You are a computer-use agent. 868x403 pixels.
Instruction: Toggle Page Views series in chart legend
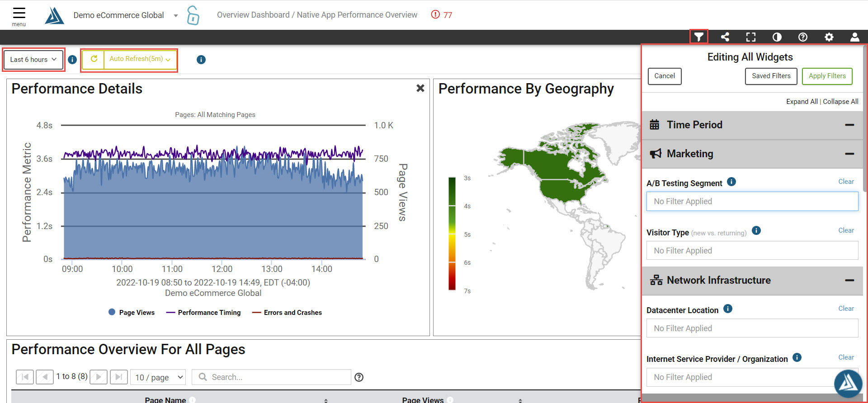[132, 313]
